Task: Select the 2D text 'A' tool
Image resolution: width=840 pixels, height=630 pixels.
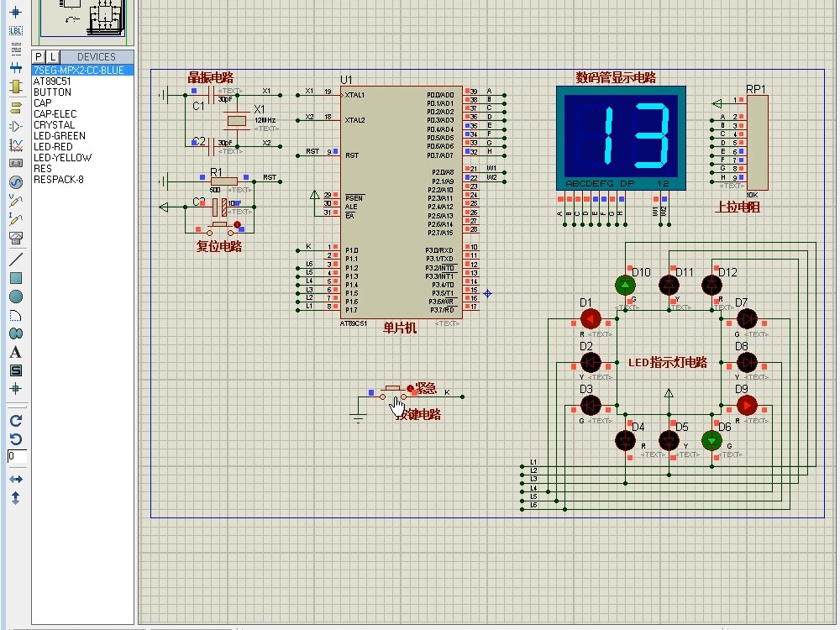Action: point(16,352)
